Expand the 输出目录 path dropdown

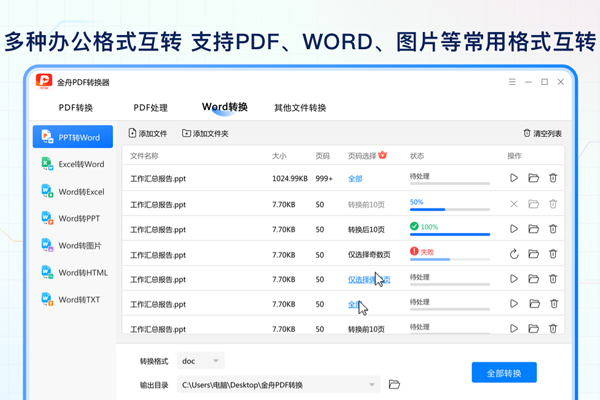373,384
